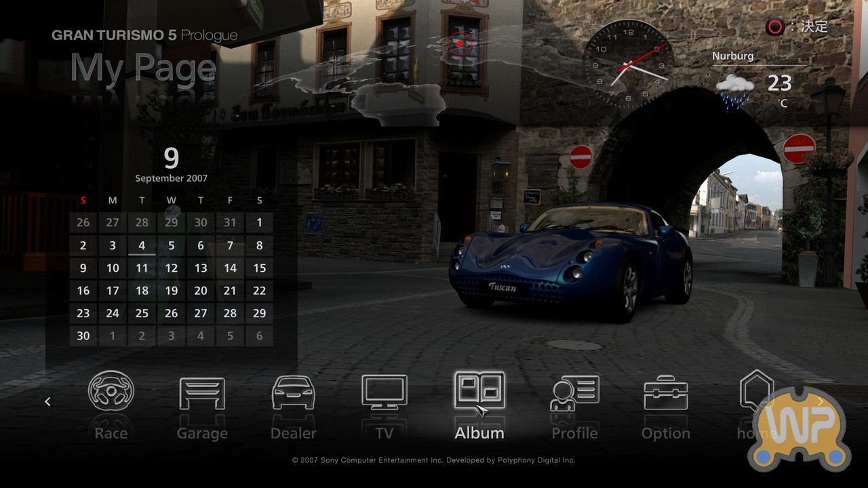
Task: Click the red location marker on world map
Action: [x=460, y=43]
